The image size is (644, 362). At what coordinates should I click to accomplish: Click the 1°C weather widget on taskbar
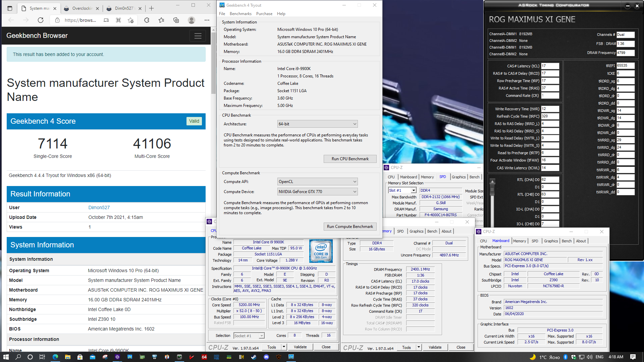(x=545, y=357)
